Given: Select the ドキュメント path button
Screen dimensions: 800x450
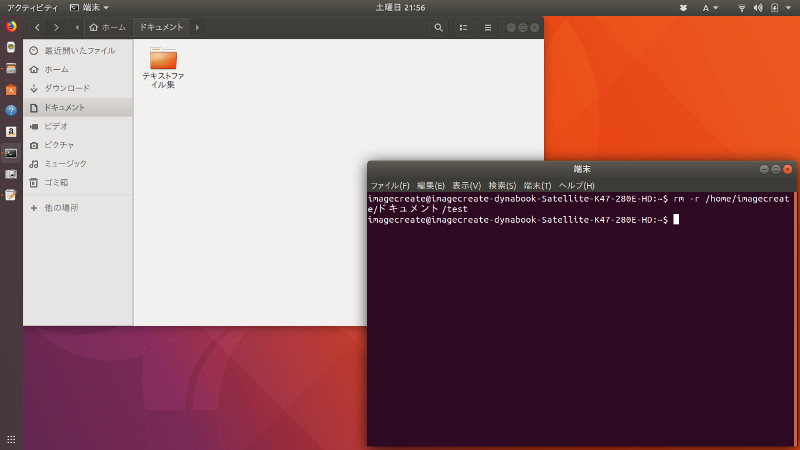Looking at the screenshot, I should click(161, 28).
